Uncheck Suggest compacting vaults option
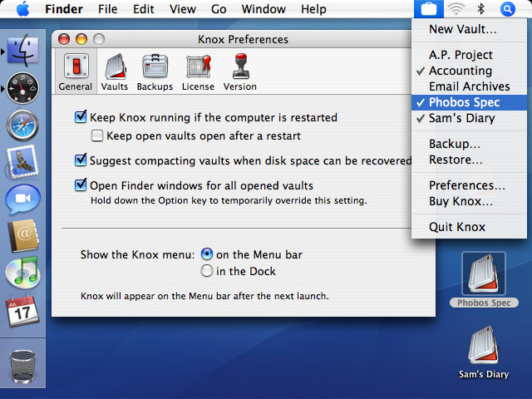This screenshot has height=399, width=532. click(x=81, y=160)
